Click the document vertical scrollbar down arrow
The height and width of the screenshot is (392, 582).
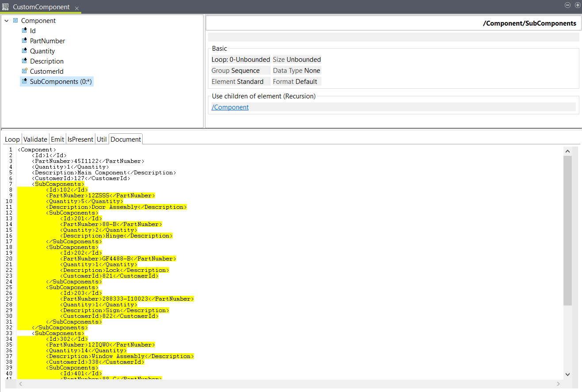pos(568,374)
